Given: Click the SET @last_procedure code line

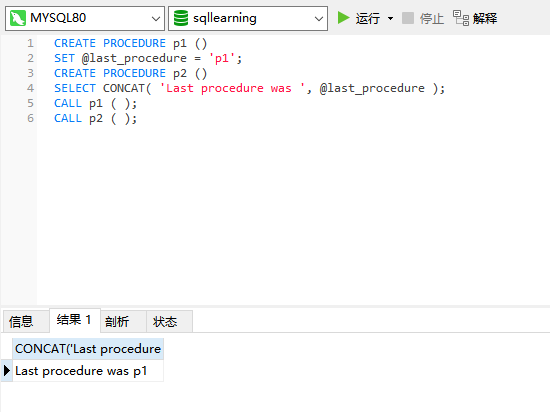Looking at the screenshot, I should click(x=148, y=58).
